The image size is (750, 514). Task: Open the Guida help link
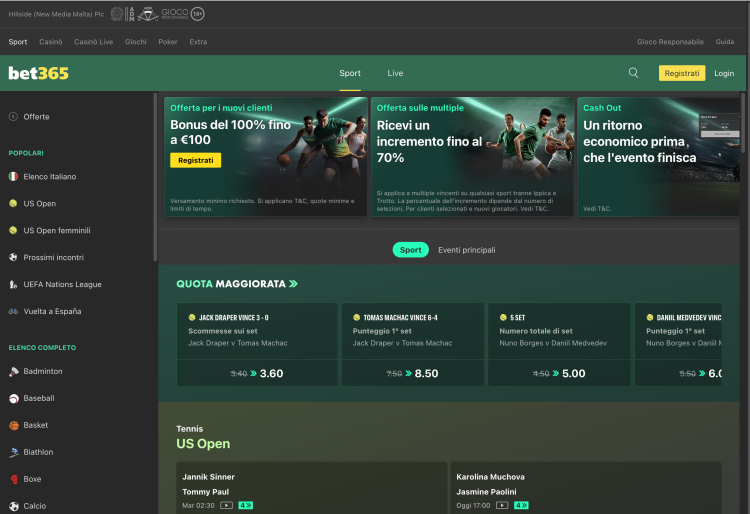725,42
